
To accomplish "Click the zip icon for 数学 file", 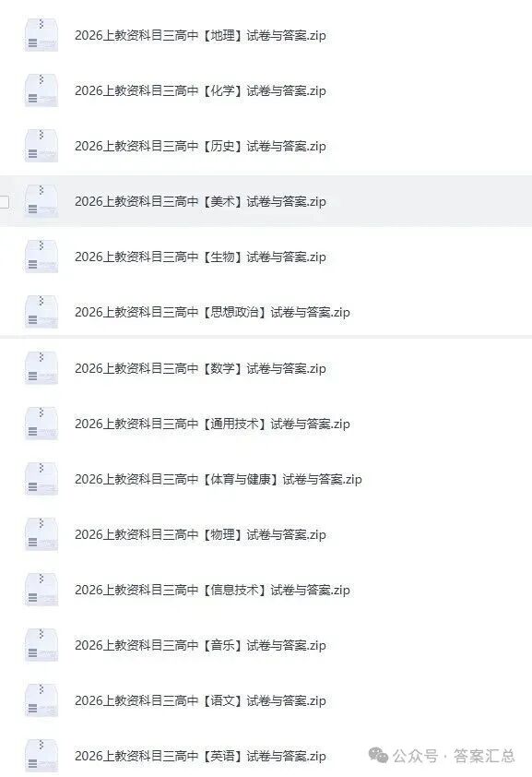I will click(41, 368).
